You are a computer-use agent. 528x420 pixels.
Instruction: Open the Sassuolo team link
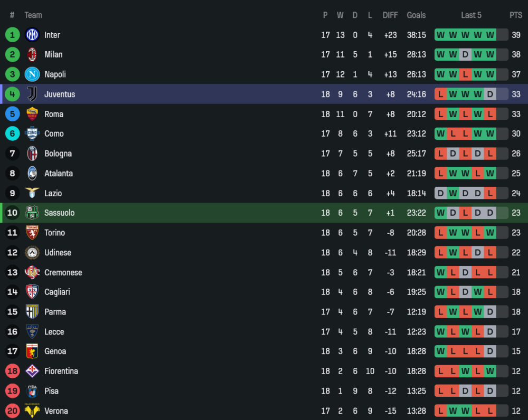[x=59, y=213]
